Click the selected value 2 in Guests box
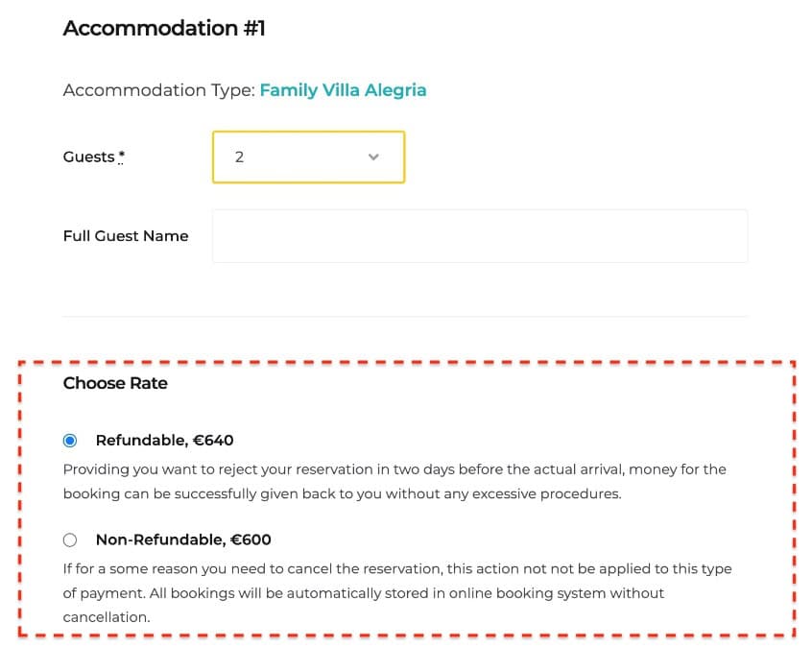The height and width of the screenshot is (648, 812). click(x=239, y=157)
